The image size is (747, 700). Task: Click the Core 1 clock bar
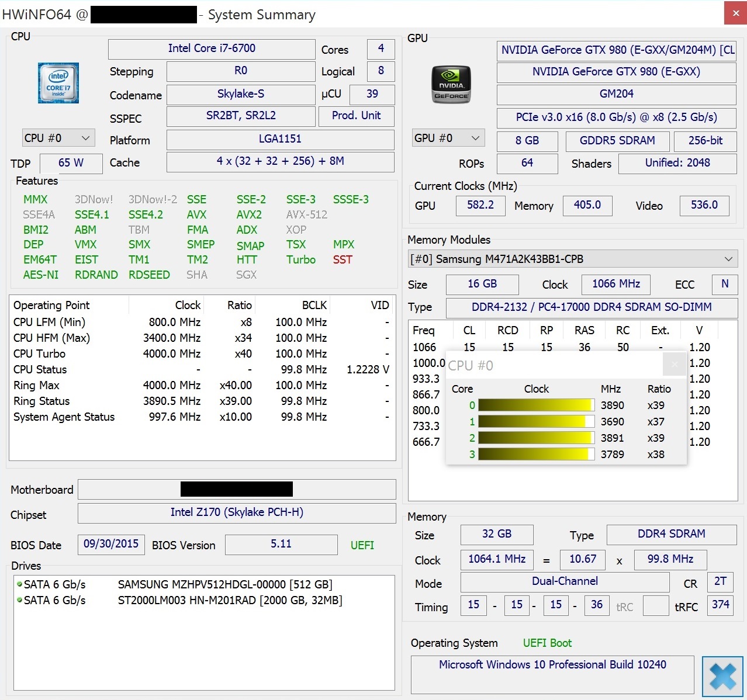pos(536,421)
